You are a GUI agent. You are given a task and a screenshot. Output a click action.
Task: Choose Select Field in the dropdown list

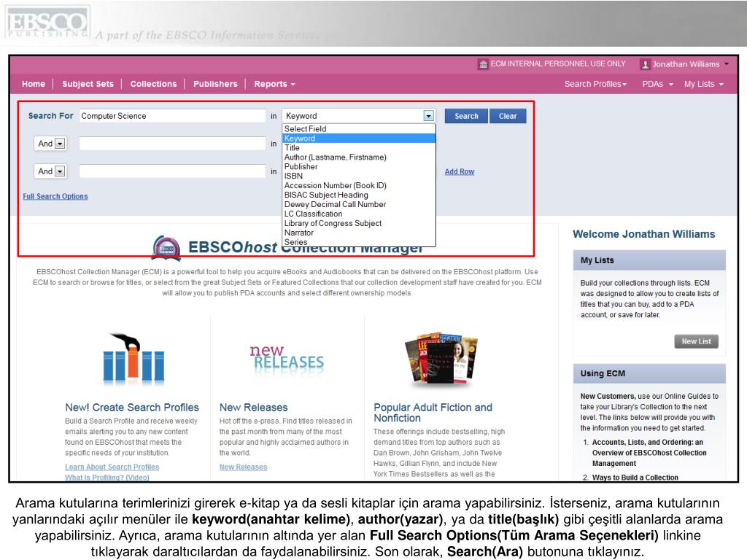tap(359, 128)
